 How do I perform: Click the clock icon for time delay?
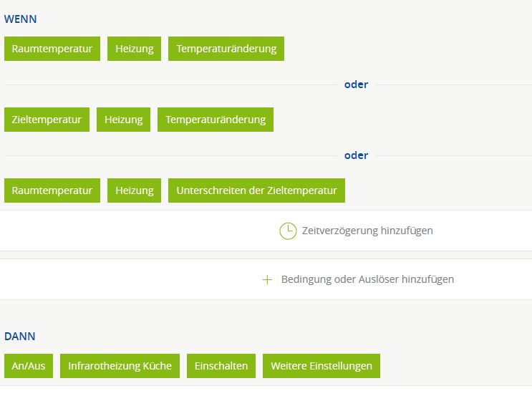click(288, 231)
